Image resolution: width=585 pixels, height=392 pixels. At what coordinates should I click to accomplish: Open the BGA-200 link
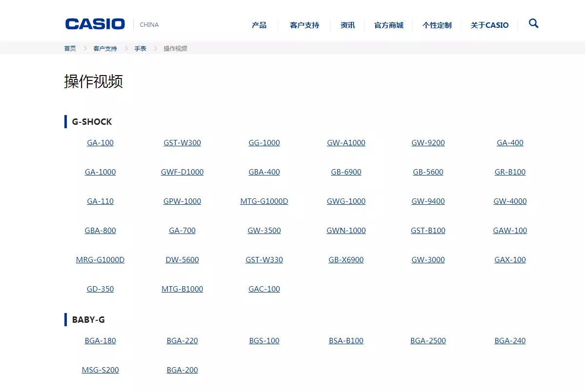click(182, 370)
